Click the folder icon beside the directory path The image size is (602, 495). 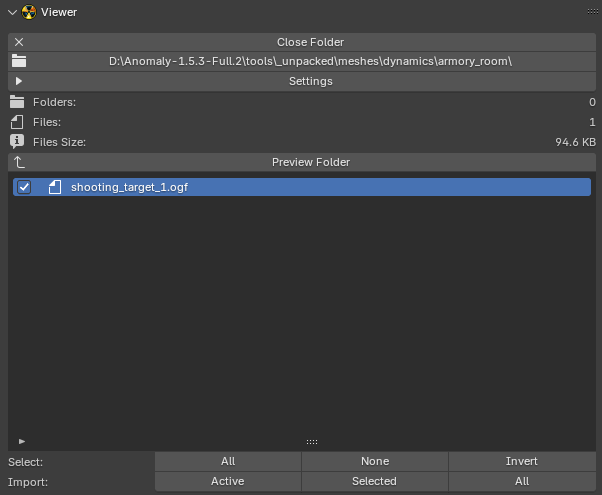click(x=19, y=62)
